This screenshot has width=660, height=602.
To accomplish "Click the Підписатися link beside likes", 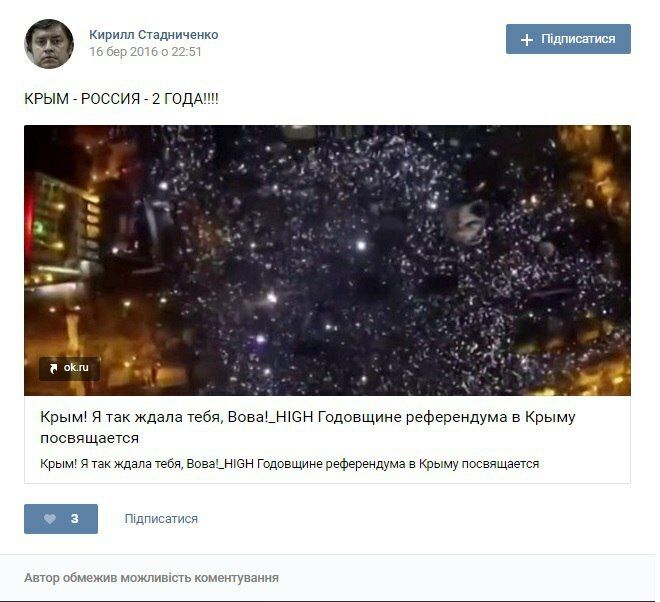I will click(161, 519).
